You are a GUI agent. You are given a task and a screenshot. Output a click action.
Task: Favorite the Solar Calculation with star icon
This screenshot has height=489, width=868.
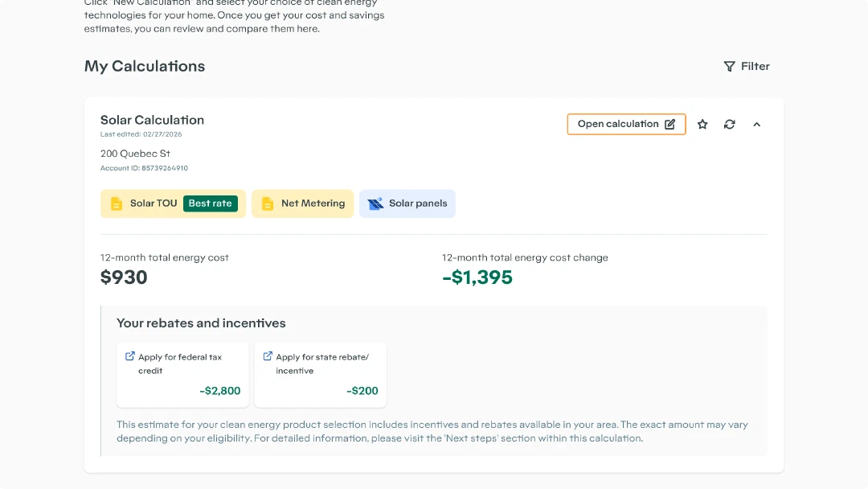tap(702, 124)
